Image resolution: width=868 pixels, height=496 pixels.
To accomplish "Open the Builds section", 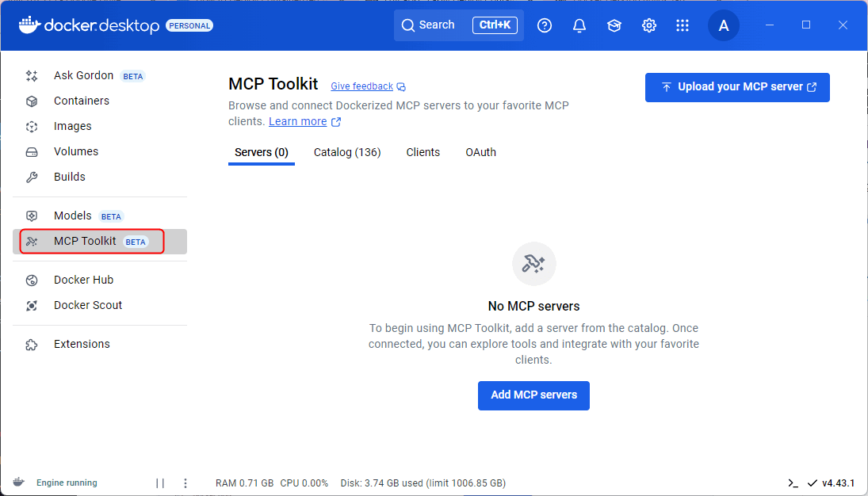I will click(x=71, y=177).
